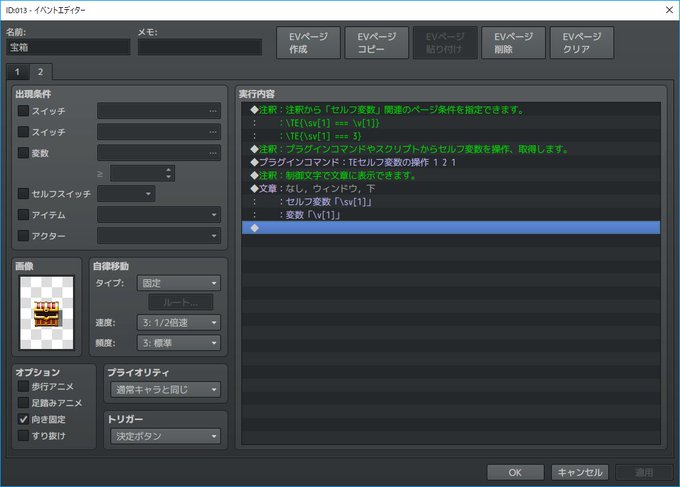680x487 pixels.
Task: Click the 名前 field containing 宝箱
Action: pos(69,47)
